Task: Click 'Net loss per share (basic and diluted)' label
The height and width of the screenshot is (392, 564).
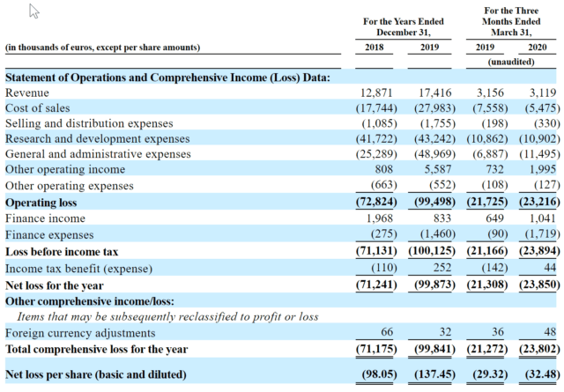Action: coord(96,374)
